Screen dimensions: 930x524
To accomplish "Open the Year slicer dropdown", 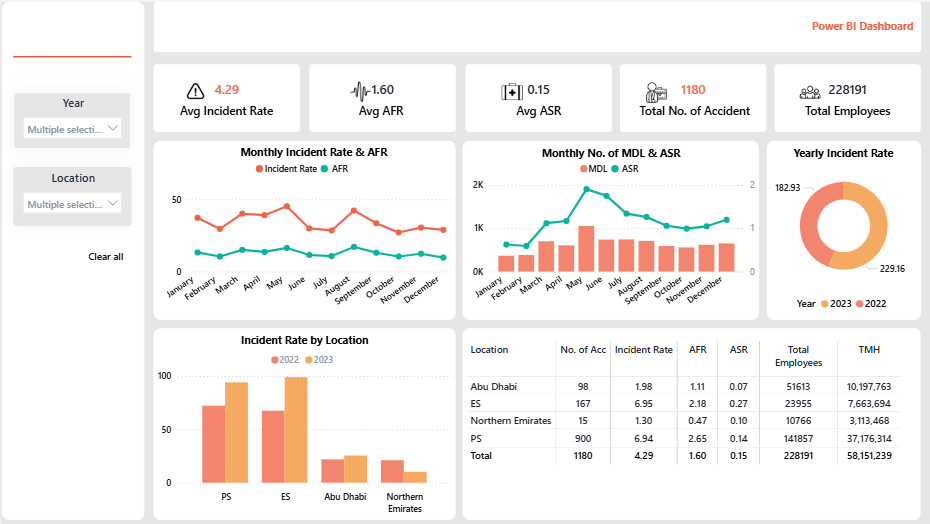I will click(x=73, y=129).
